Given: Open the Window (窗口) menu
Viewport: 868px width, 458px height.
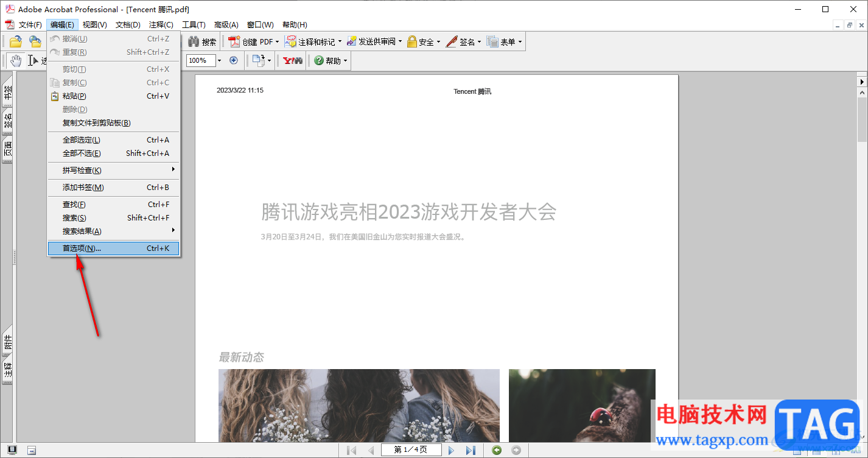Looking at the screenshot, I should tap(260, 24).
